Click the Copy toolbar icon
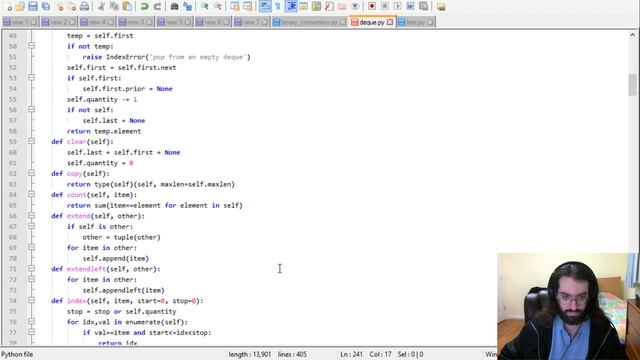This screenshot has height=360, width=640. point(114,6)
